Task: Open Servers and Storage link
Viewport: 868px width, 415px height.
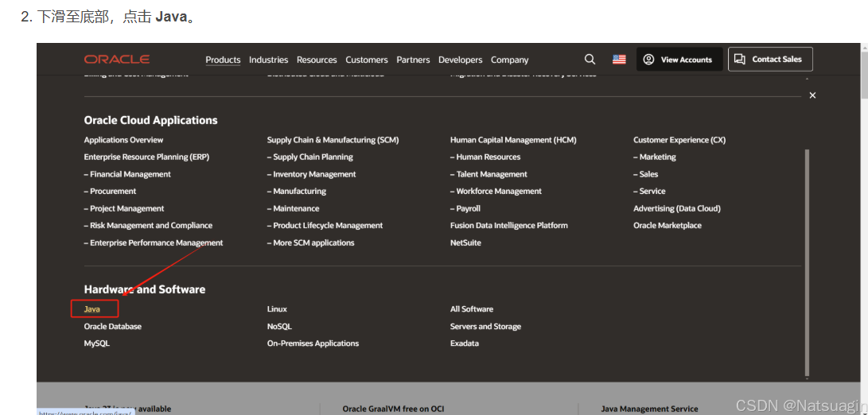Action: tap(485, 327)
